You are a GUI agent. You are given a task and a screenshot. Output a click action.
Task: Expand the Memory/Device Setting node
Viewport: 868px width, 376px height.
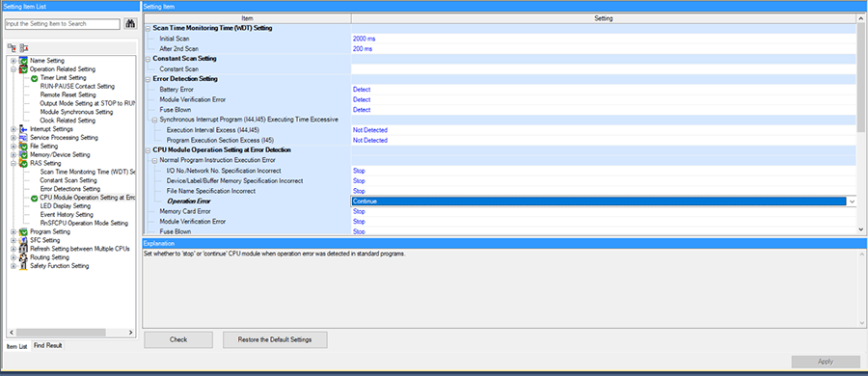click(14, 154)
